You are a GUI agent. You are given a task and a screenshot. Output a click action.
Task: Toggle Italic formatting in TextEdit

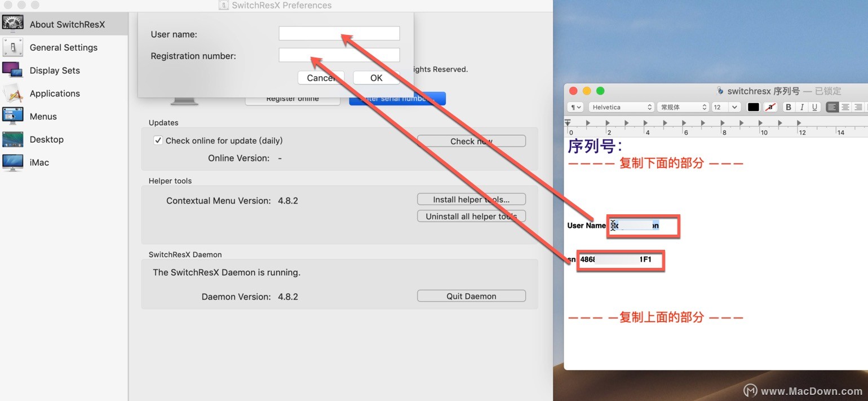[x=801, y=107]
